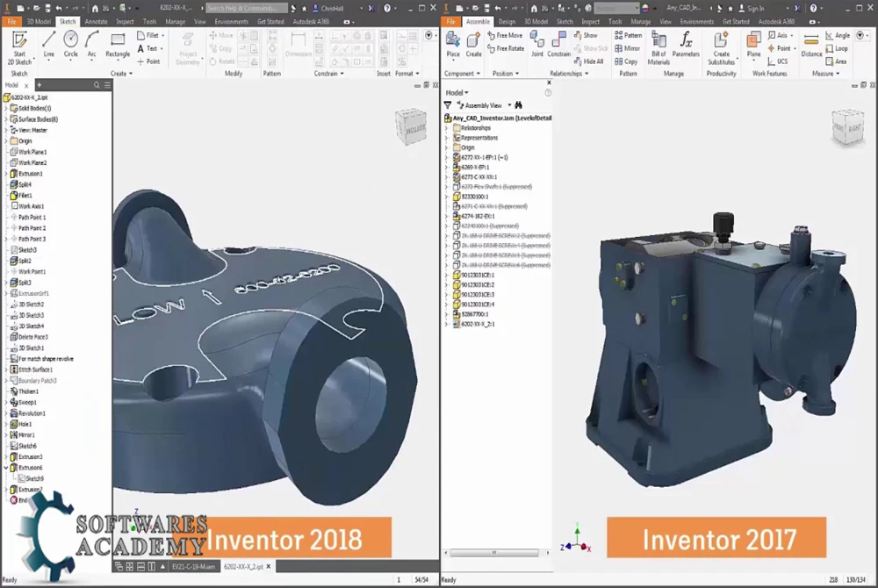Open Bill of Materials
This screenshot has width=878, height=588.
click(x=658, y=48)
